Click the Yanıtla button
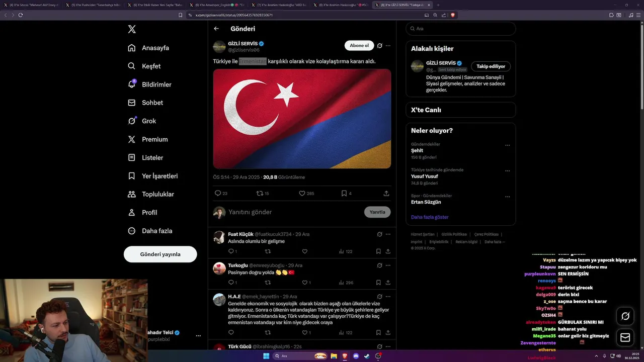The height and width of the screenshot is (362, 644). (x=377, y=212)
